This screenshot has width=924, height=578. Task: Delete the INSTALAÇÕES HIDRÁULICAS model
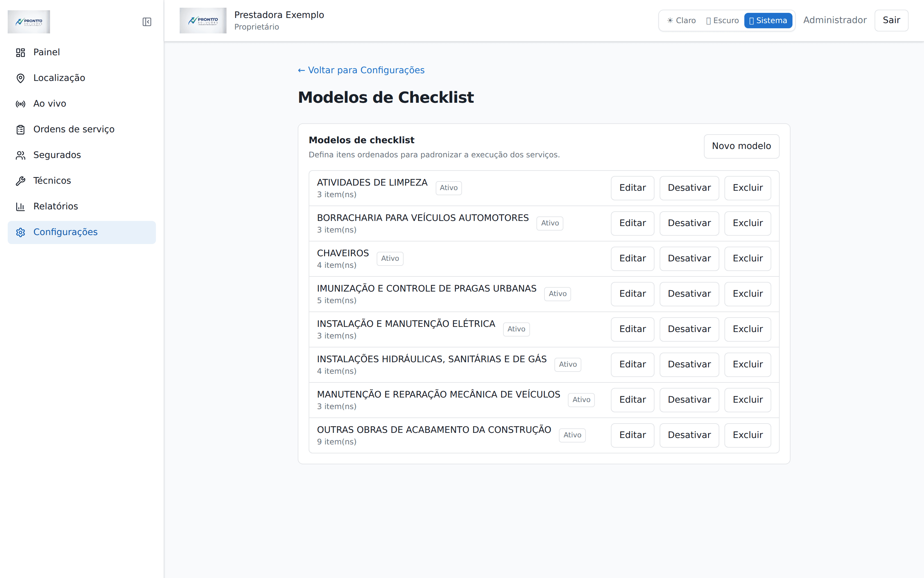(x=748, y=364)
